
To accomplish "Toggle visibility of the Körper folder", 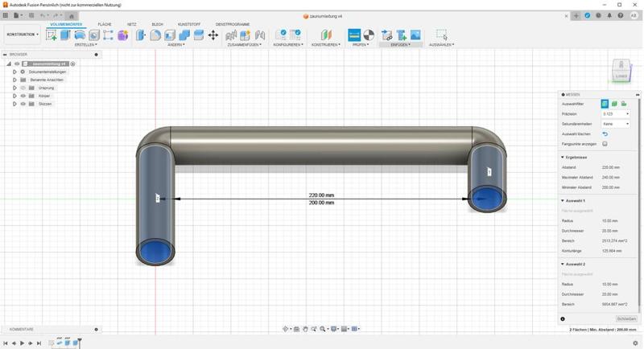I will tap(23, 96).
